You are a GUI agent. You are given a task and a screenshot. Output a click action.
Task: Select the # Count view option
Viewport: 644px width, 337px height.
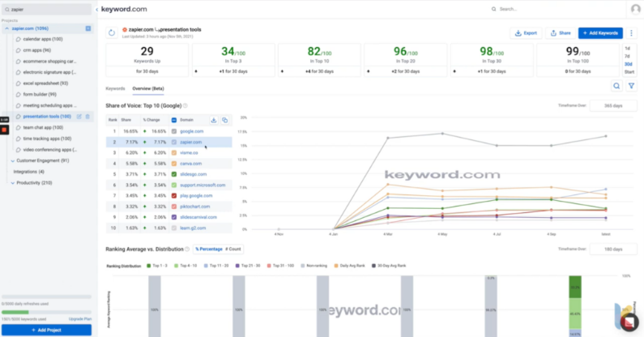(x=232, y=249)
